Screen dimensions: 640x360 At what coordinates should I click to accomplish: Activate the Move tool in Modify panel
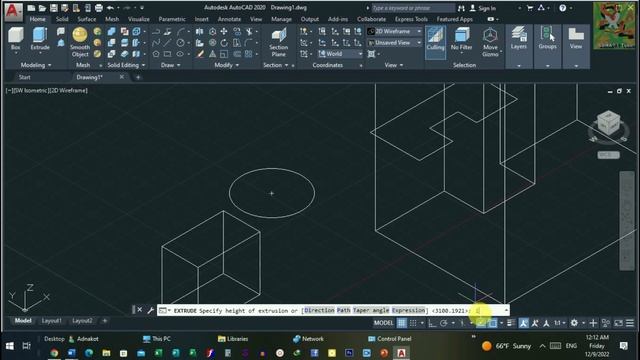pos(224,31)
